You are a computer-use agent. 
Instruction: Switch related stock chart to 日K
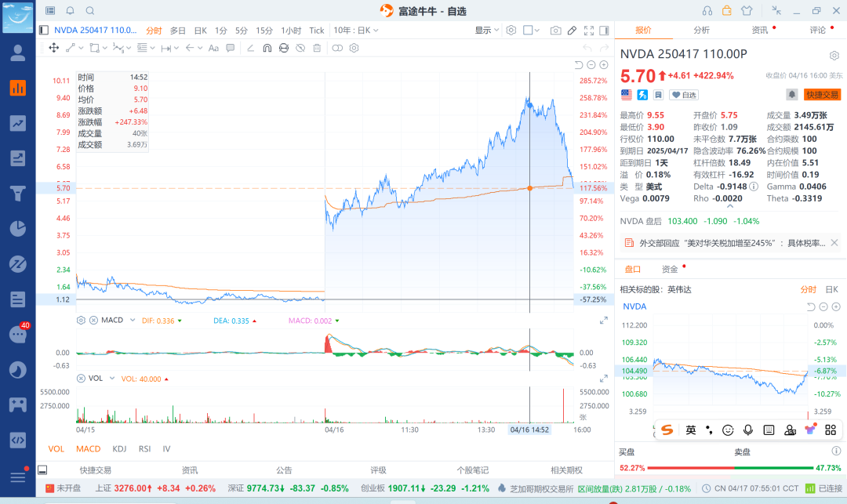coord(832,289)
